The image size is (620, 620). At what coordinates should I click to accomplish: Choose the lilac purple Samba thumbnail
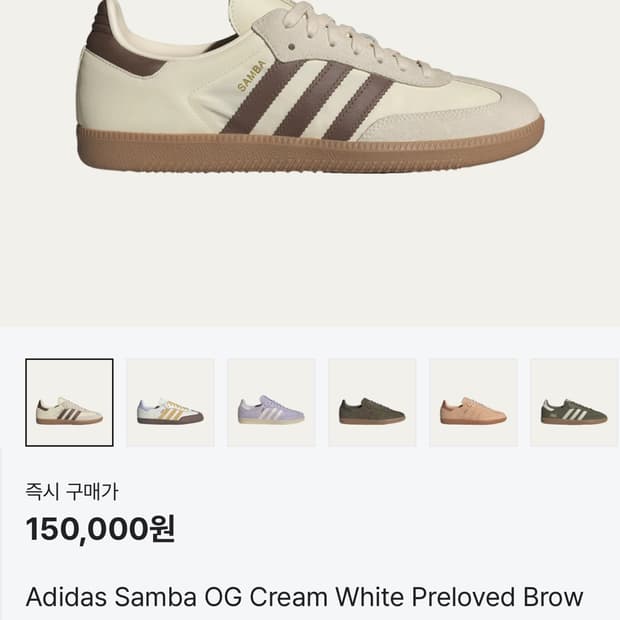point(271,402)
